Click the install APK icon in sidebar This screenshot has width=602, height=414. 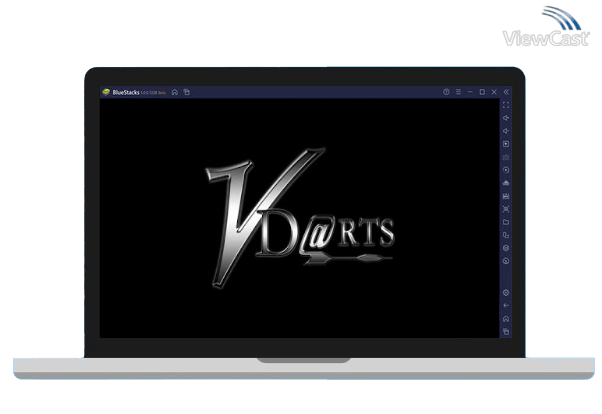[x=506, y=183]
